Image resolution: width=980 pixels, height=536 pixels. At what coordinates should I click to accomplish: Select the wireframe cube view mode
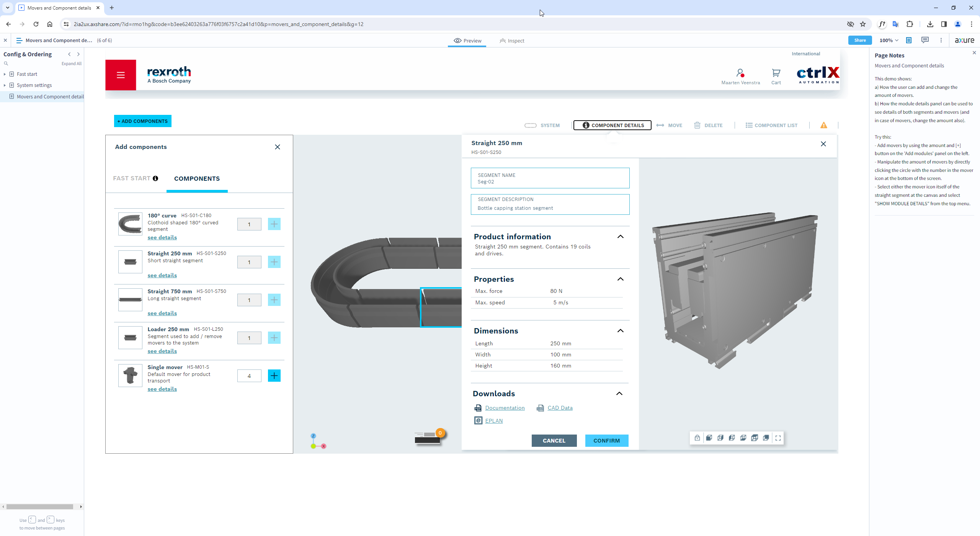click(x=720, y=438)
